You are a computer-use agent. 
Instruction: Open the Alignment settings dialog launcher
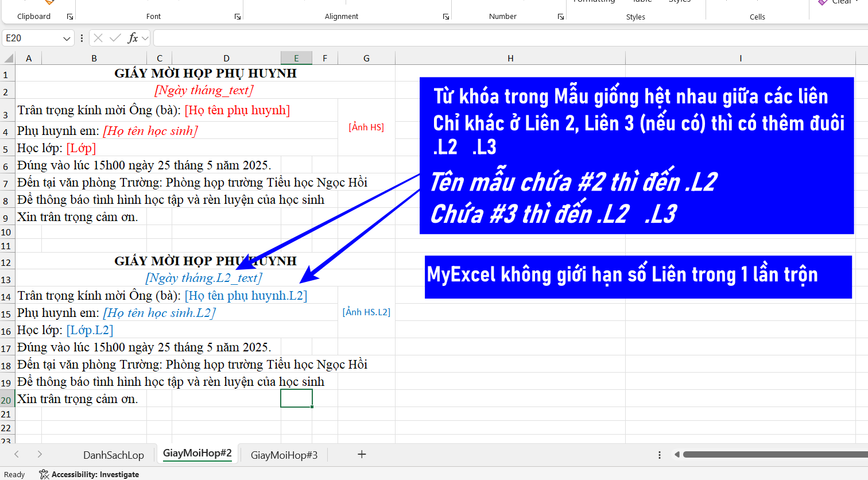click(x=445, y=17)
